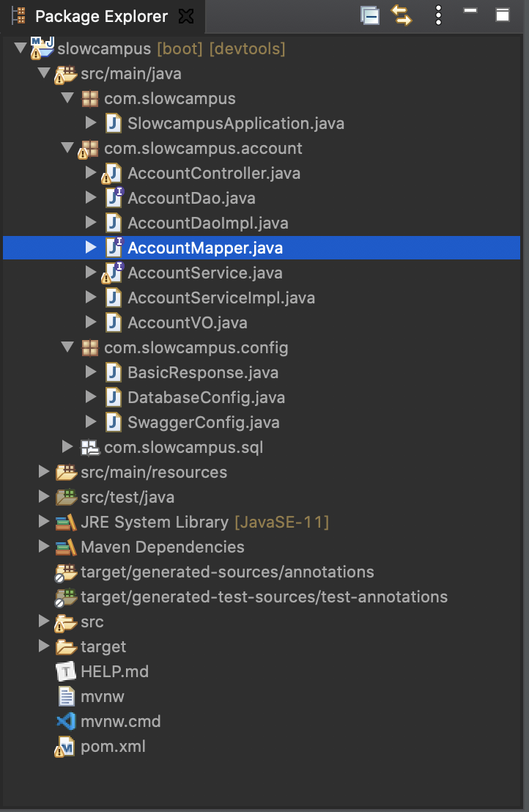Close the Package Explorer tab
The height and width of the screenshot is (812, 529).
coord(186,17)
